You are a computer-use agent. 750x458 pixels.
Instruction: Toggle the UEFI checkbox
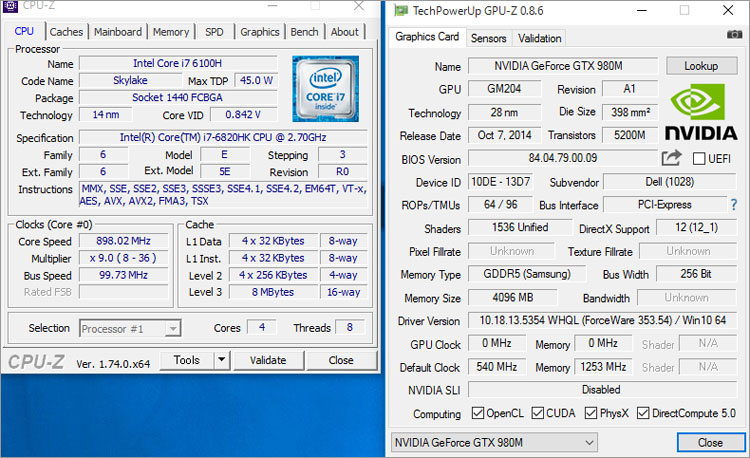pos(699,158)
